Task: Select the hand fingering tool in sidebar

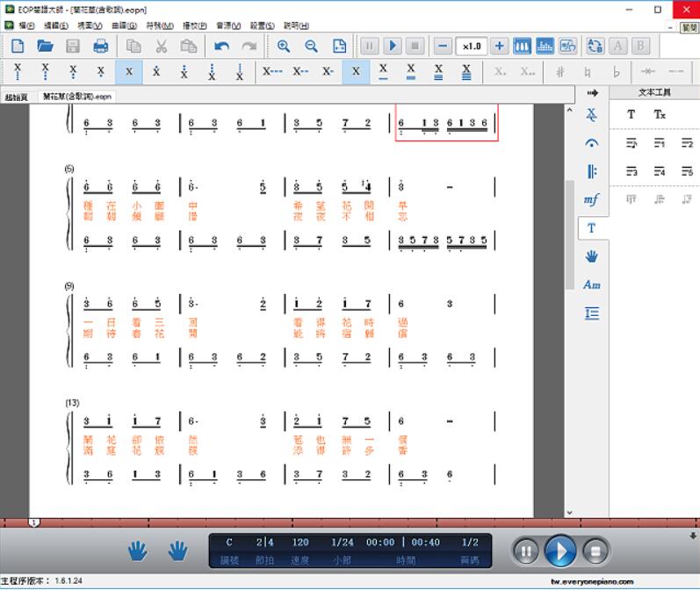Action: point(591,256)
